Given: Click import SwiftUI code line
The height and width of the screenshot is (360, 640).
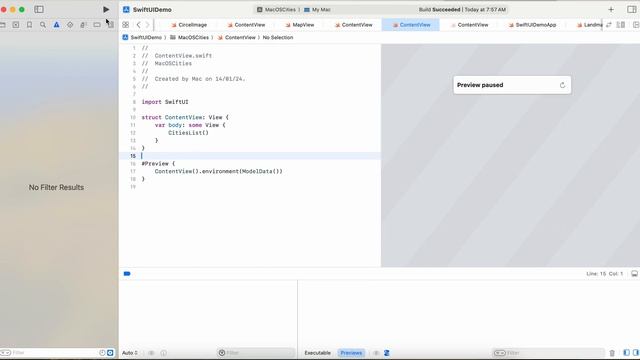Looking at the screenshot, I should click(165, 102).
